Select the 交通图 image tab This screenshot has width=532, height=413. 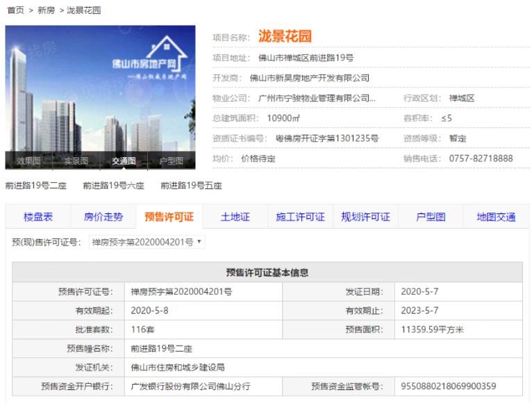[124, 161]
